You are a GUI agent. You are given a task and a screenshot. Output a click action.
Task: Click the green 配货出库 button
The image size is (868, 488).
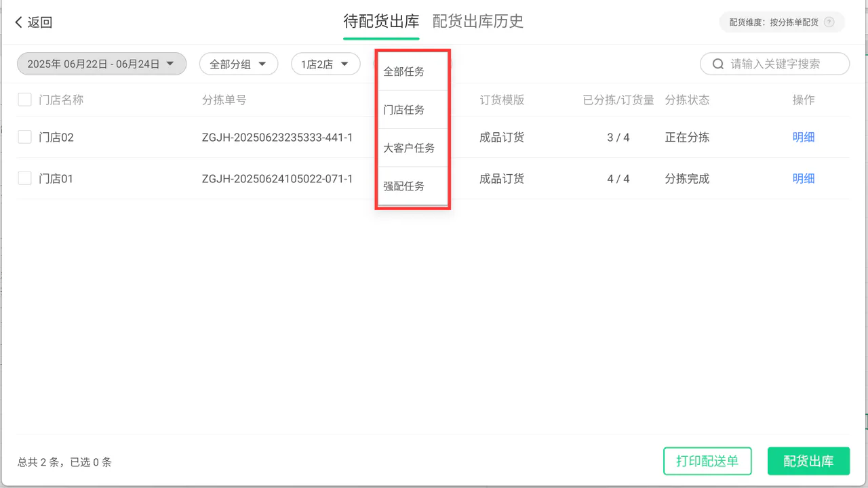click(808, 461)
